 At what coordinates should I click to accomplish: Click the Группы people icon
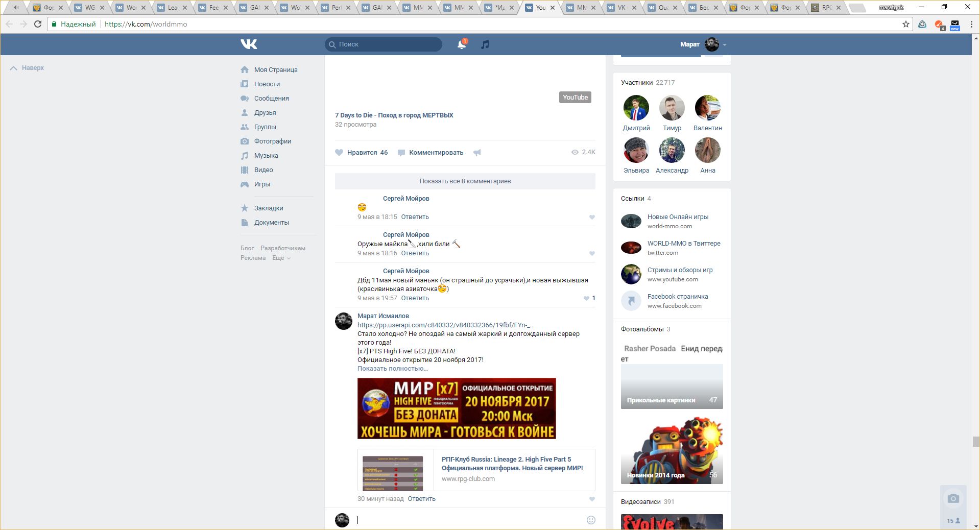pyautogui.click(x=245, y=127)
